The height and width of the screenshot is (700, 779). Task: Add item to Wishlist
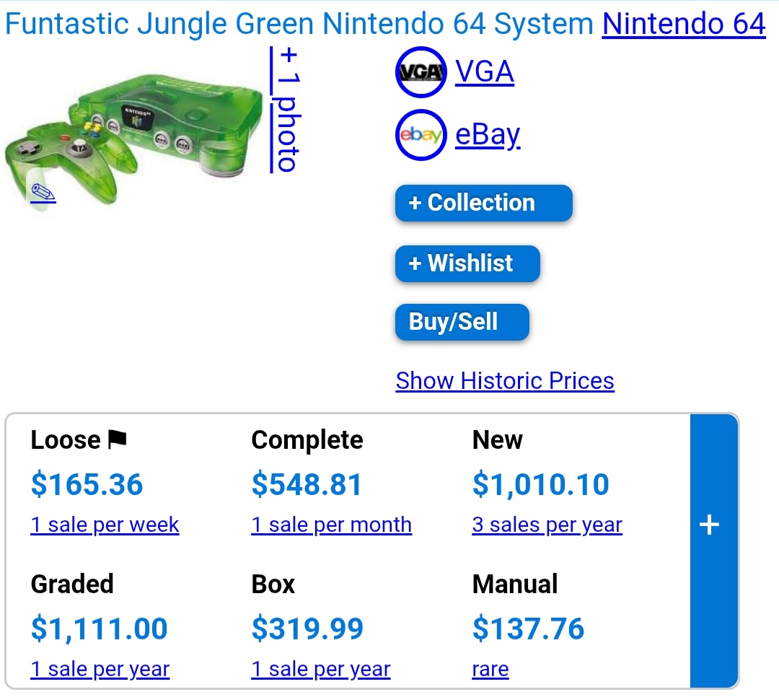pyautogui.click(x=467, y=263)
